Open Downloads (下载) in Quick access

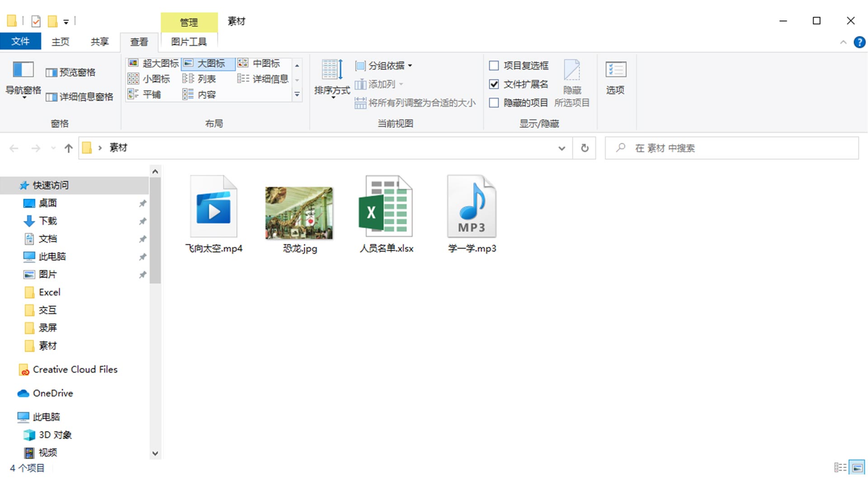pyautogui.click(x=47, y=221)
